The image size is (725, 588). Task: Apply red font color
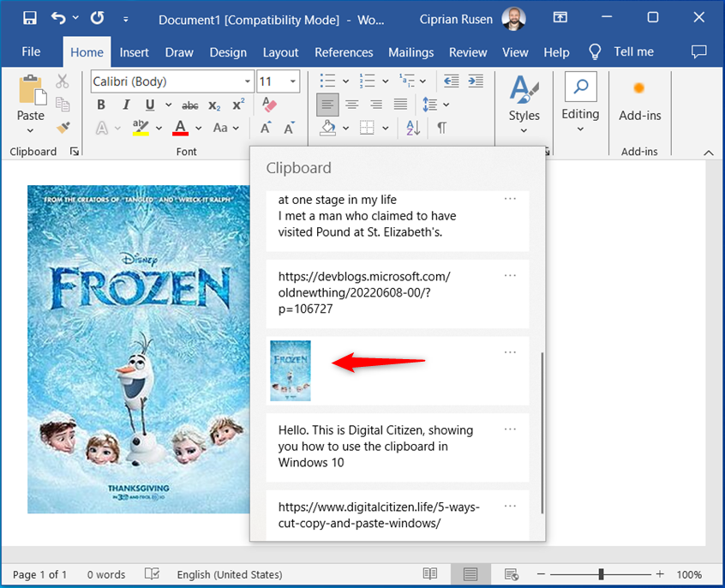pyautogui.click(x=180, y=128)
